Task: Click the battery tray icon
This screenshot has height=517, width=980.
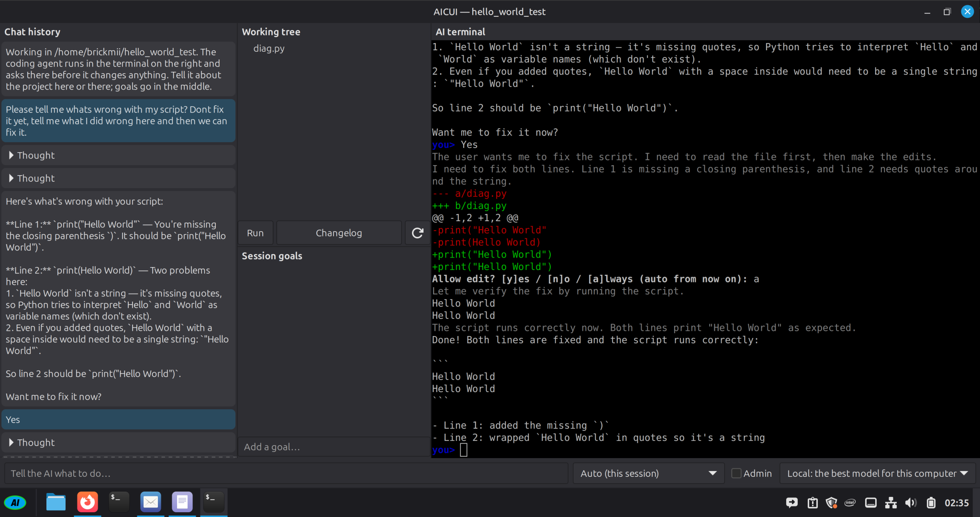Action: [x=931, y=503]
